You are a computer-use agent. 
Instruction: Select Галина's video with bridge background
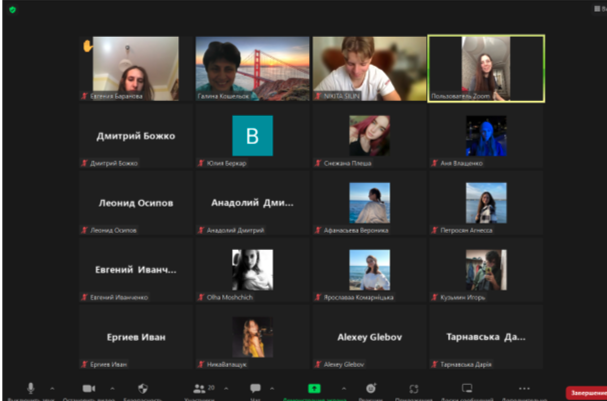(252, 68)
